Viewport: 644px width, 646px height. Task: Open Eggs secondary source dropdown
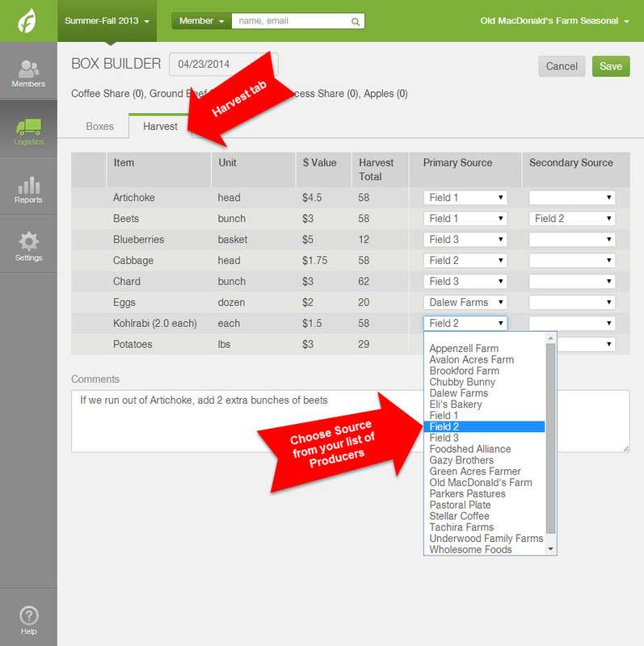click(572, 302)
